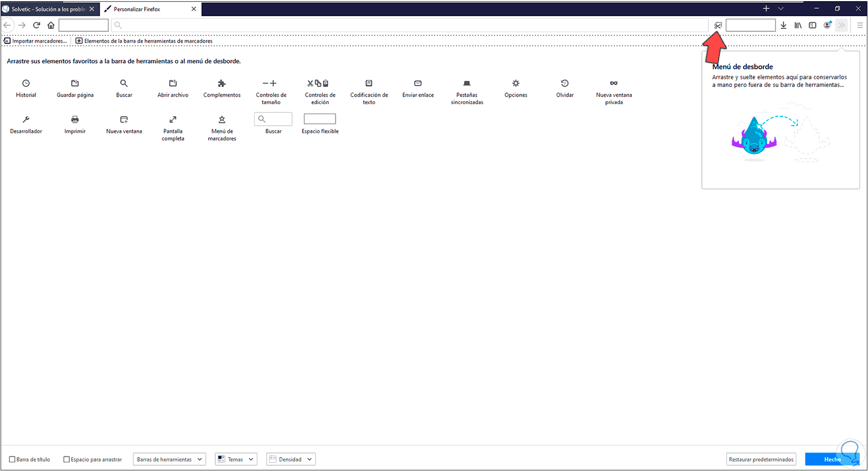Open the Temas dropdown
The width and height of the screenshot is (868, 471).
pos(236,459)
